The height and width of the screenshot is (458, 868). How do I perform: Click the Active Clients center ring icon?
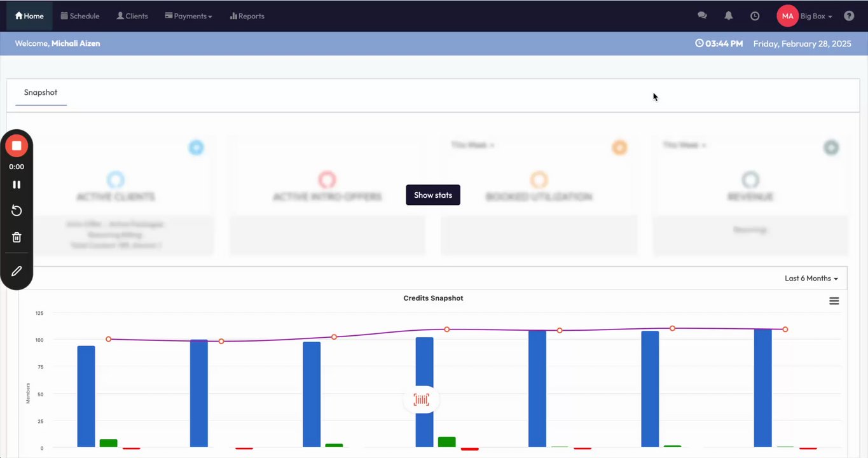tap(116, 179)
